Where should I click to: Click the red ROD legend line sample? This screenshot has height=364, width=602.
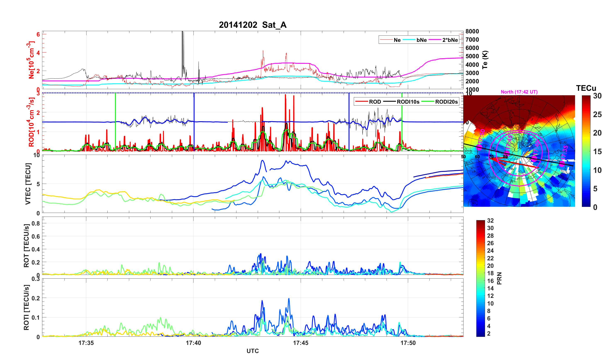click(361, 102)
